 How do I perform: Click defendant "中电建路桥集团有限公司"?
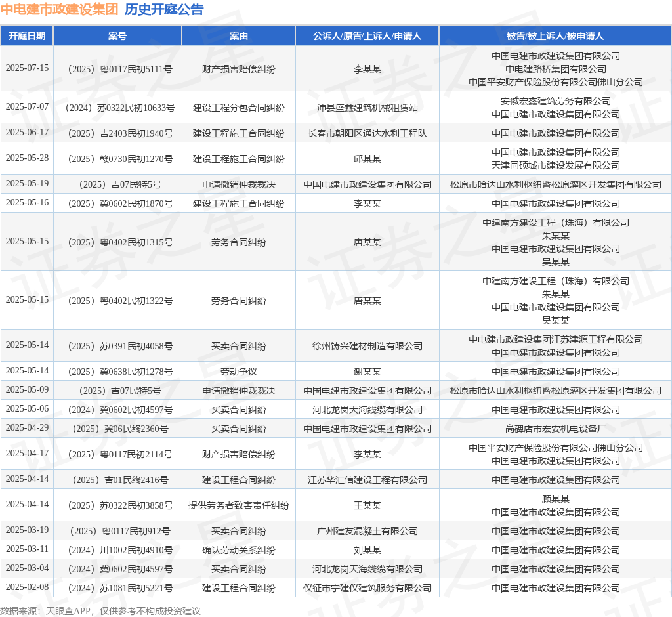click(x=555, y=69)
